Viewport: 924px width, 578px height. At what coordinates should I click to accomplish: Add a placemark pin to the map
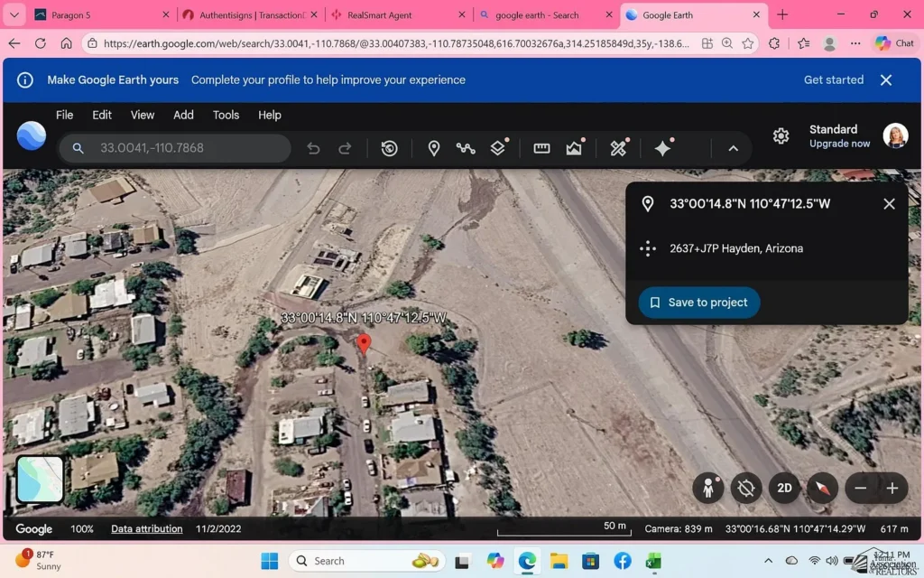coord(434,148)
